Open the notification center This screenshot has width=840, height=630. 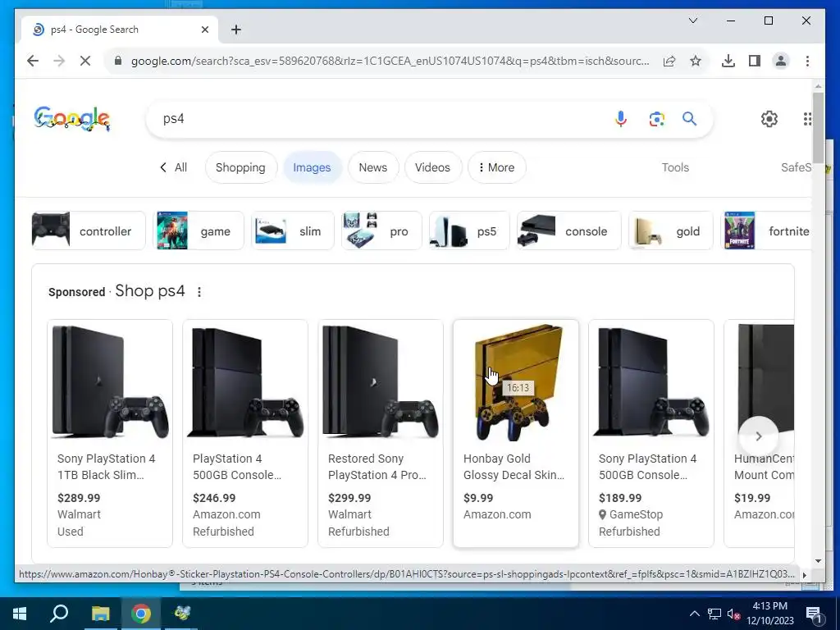pyautogui.click(x=815, y=614)
